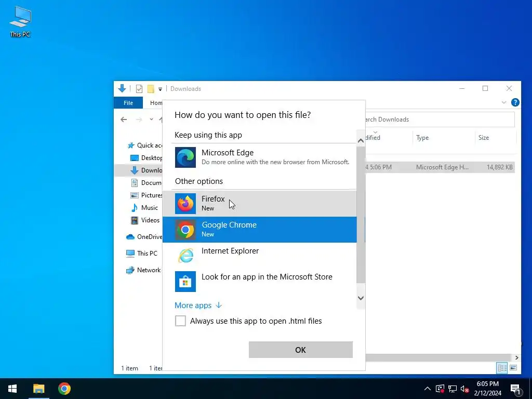This screenshot has width=532, height=399.
Task: Open Explorer help question-mark icon
Action: (515, 102)
